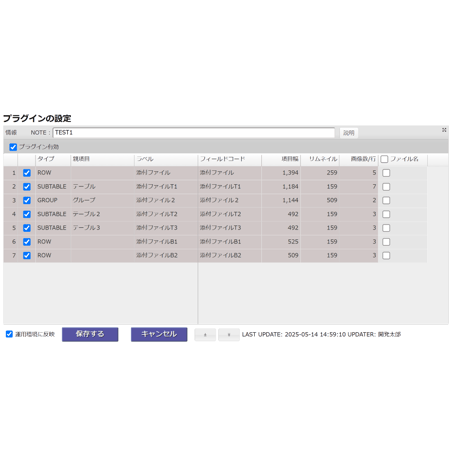Screen dimensions: 460x460
Task: Click the リムネイル column header
Action: pos(320,159)
